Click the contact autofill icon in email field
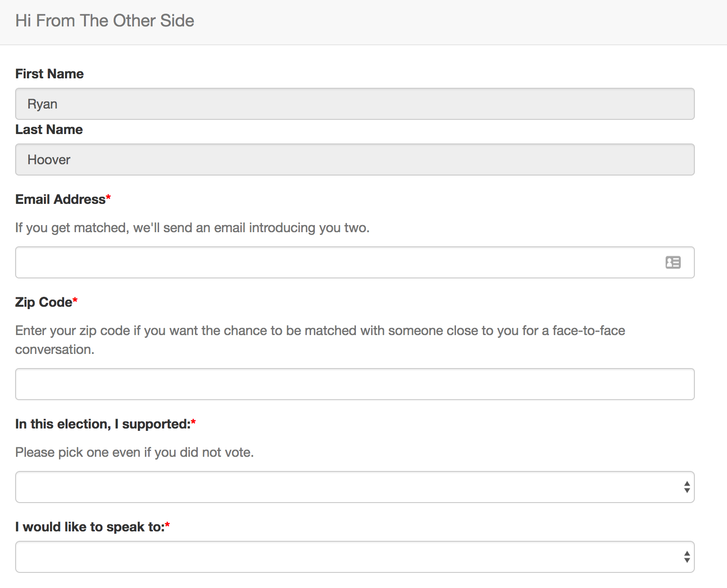Image resolution: width=727 pixels, height=588 pixels. coord(673,262)
